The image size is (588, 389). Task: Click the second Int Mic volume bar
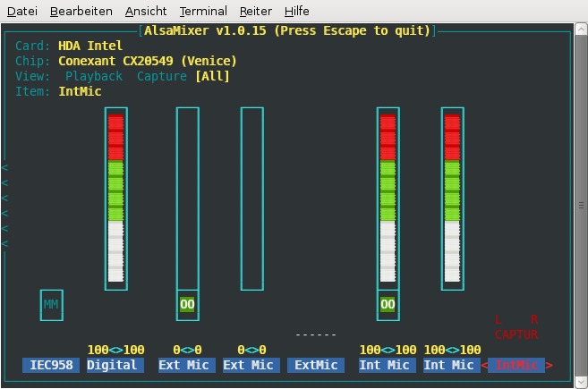click(x=452, y=199)
